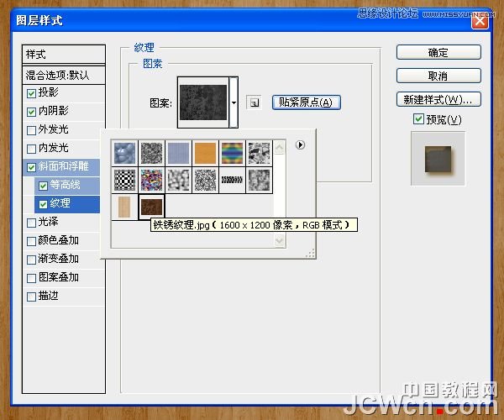Enable the 内发光 inner glow checkbox
Viewport: 504px width, 420px height.
(32, 149)
